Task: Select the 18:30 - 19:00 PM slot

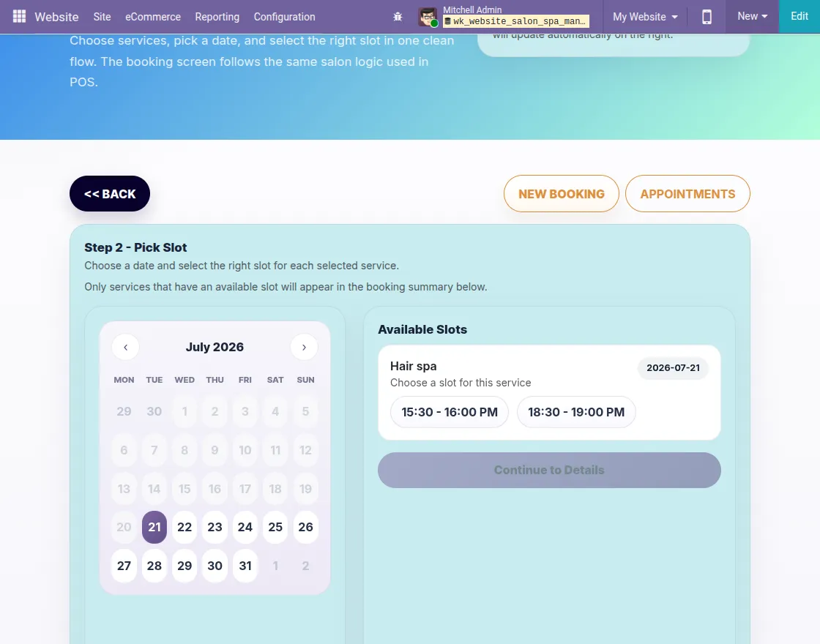Action: coord(575,412)
